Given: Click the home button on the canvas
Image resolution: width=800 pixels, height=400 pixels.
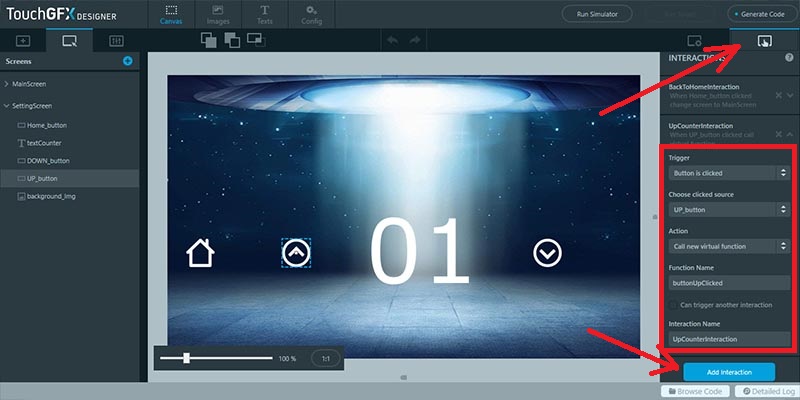Looking at the screenshot, I should coord(200,253).
